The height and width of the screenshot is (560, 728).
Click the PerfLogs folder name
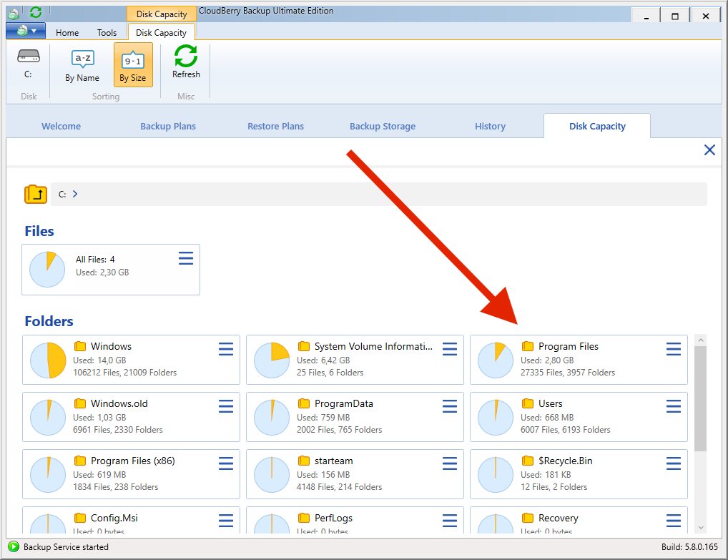[x=333, y=518]
